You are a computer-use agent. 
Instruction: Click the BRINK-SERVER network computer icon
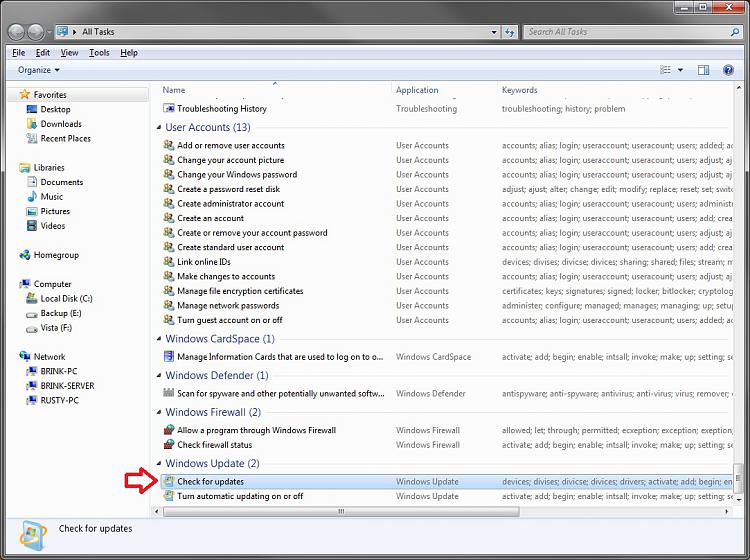(x=32, y=385)
